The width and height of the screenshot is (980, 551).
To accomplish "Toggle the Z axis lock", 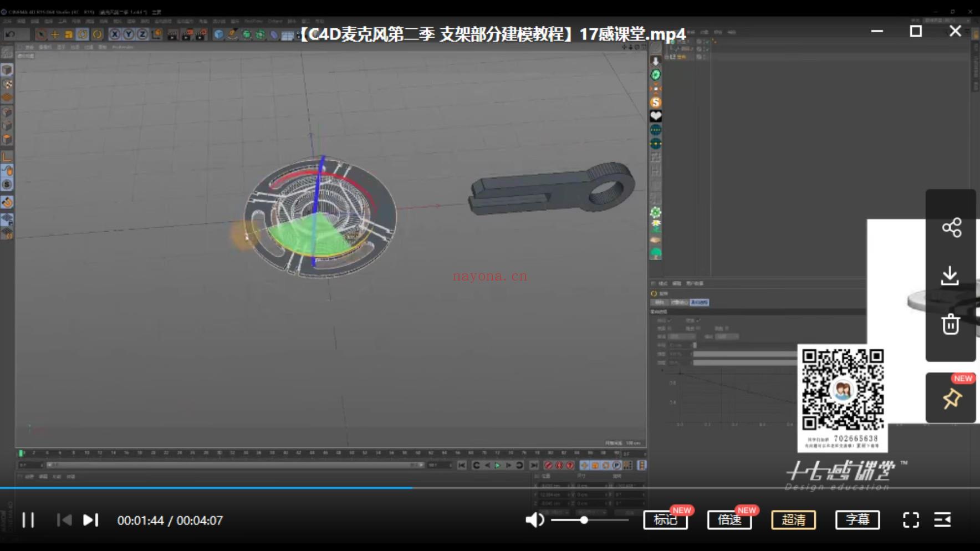I will [x=142, y=34].
